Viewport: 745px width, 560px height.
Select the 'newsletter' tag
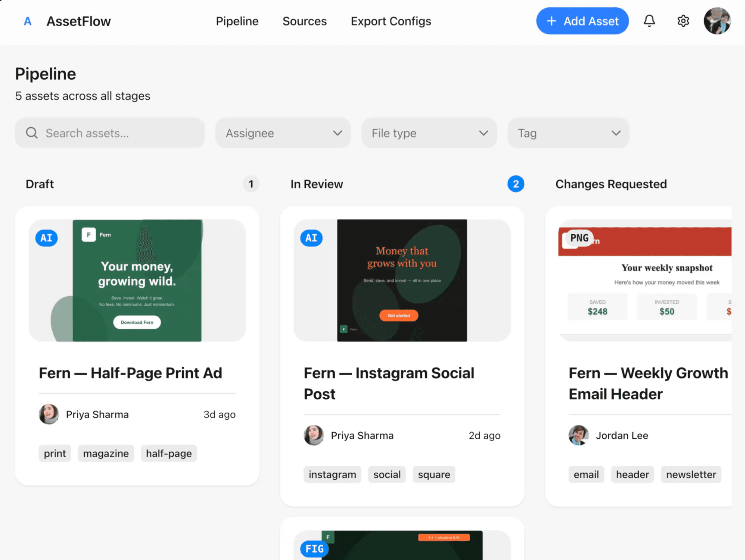(x=691, y=474)
